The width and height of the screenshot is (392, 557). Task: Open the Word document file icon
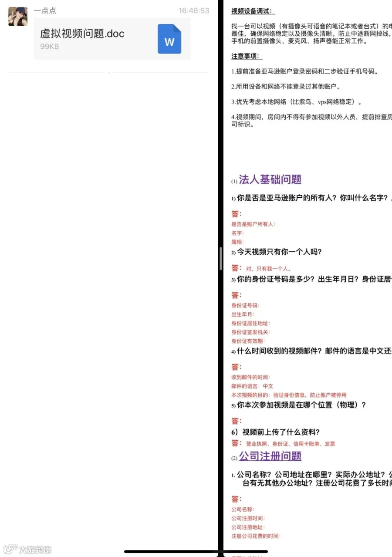(x=169, y=39)
